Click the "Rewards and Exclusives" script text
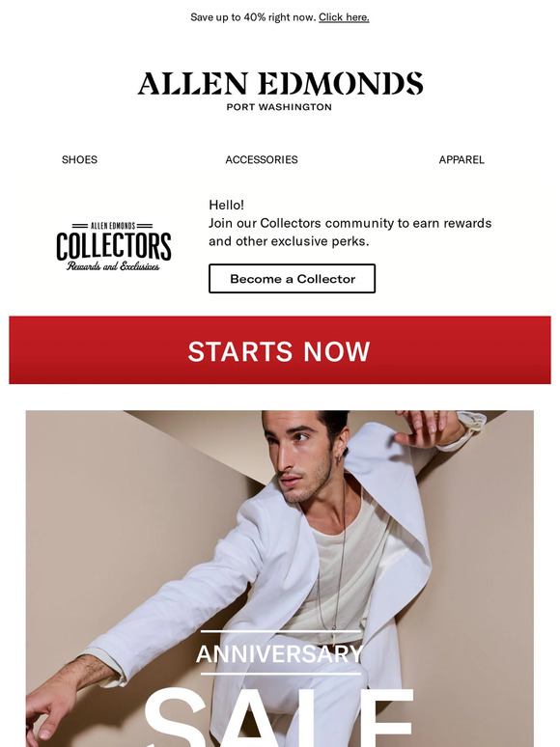560x747 pixels. click(x=113, y=265)
